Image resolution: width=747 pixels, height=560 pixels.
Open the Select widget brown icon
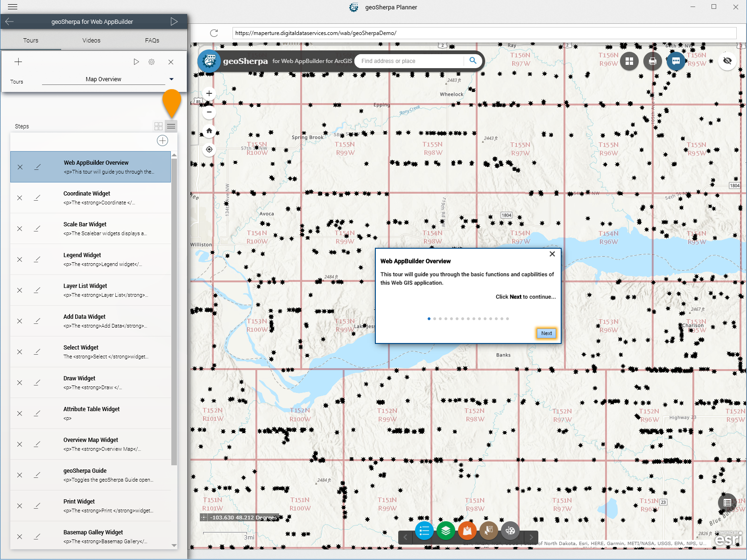point(489,531)
